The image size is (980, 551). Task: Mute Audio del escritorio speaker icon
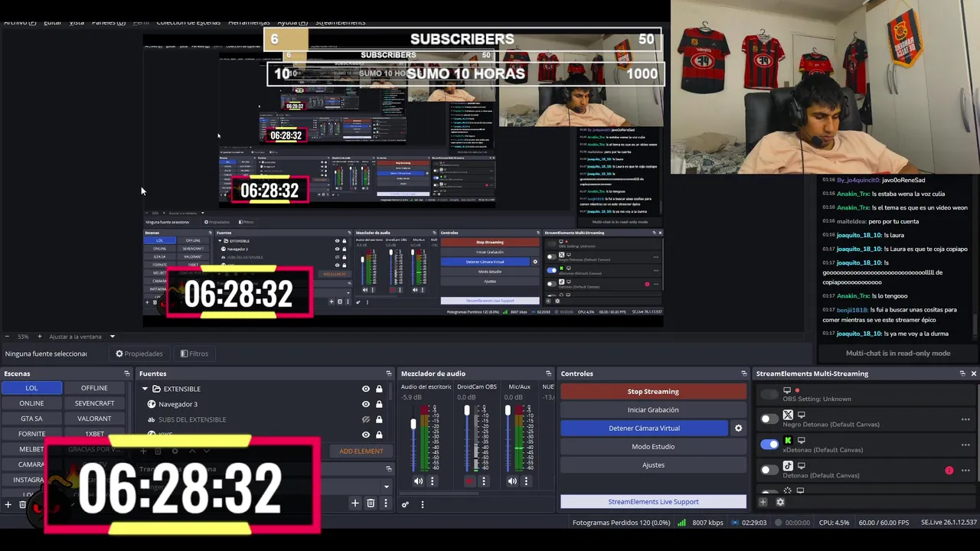point(418,481)
